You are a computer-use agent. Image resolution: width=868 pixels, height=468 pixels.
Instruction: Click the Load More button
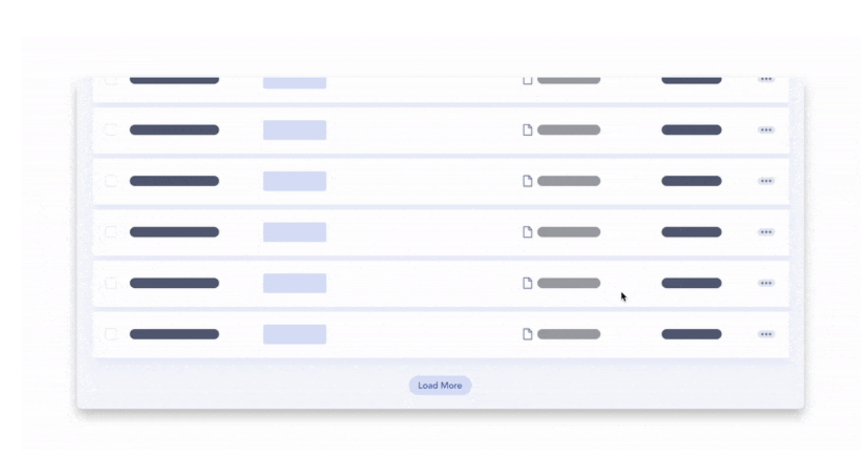pyautogui.click(x=439, y=386)
